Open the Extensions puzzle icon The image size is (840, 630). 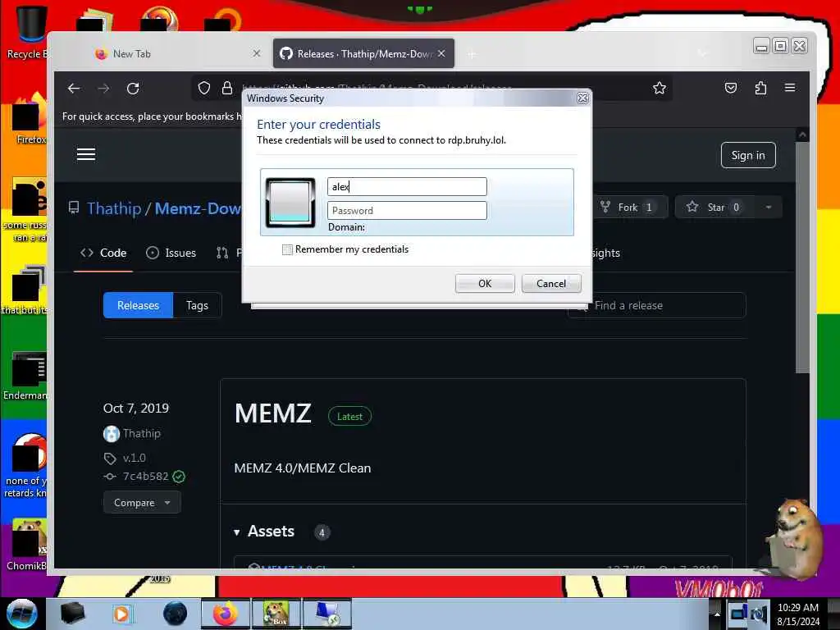[x=760, y=88]
